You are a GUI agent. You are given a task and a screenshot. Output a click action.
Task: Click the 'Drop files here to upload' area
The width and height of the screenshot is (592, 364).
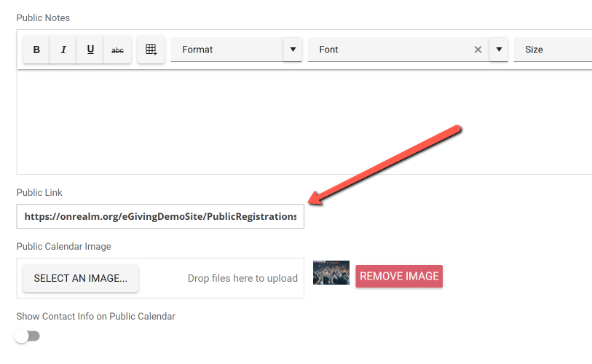click(242, 278)
